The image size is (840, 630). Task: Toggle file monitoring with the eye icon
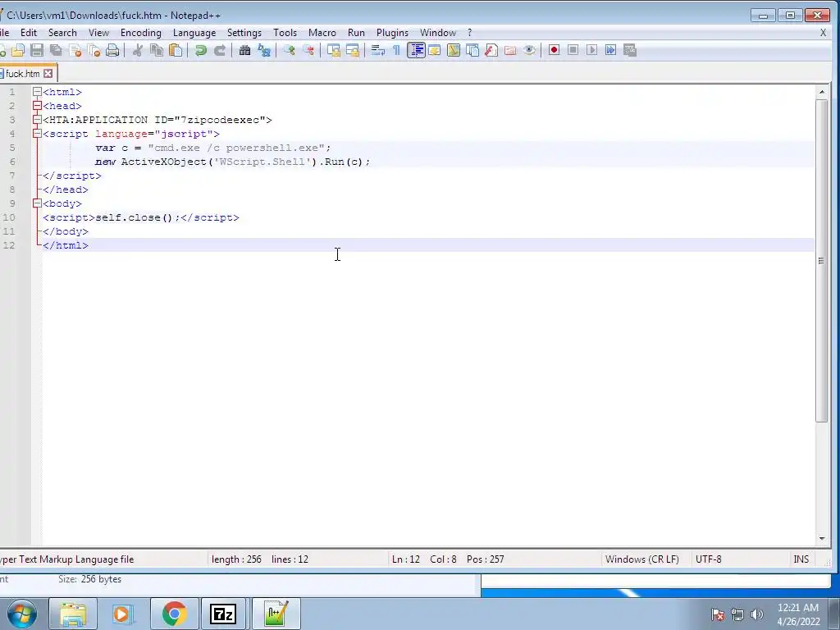point(529,50)
